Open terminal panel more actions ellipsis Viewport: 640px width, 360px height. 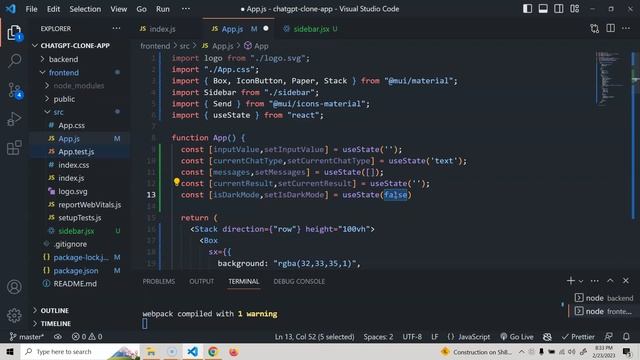[595, 281]
